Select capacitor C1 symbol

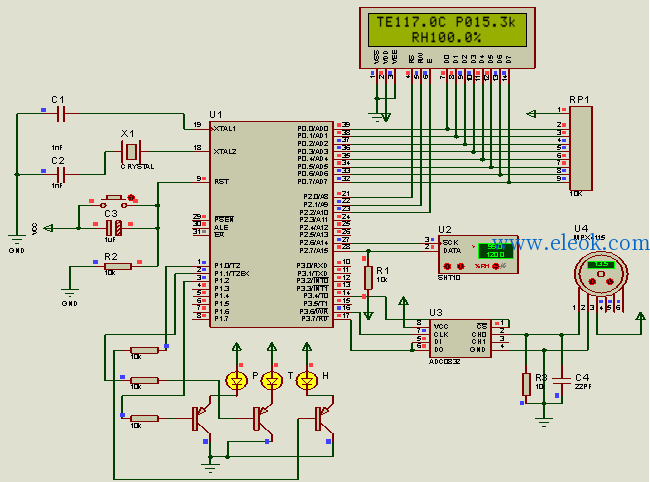61,114
